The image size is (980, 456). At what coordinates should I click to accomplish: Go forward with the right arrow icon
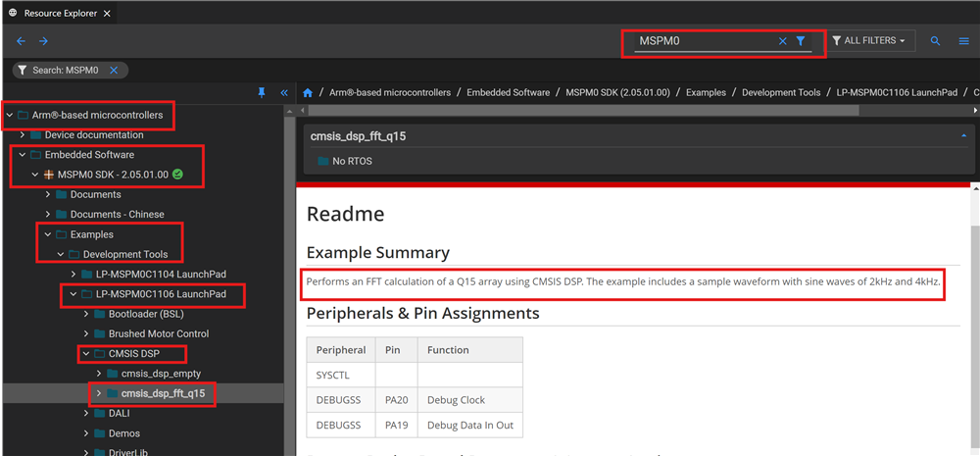[x=43, y=41]
